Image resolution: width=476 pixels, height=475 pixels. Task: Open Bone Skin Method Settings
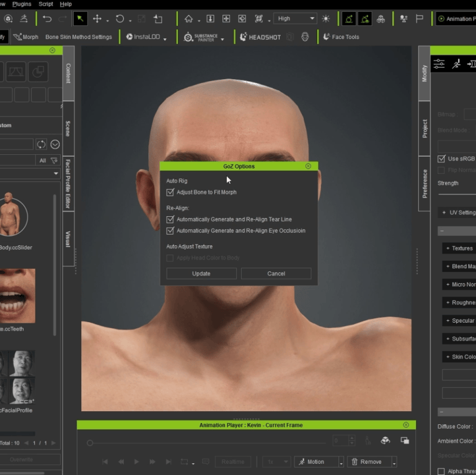click(79, 37)
